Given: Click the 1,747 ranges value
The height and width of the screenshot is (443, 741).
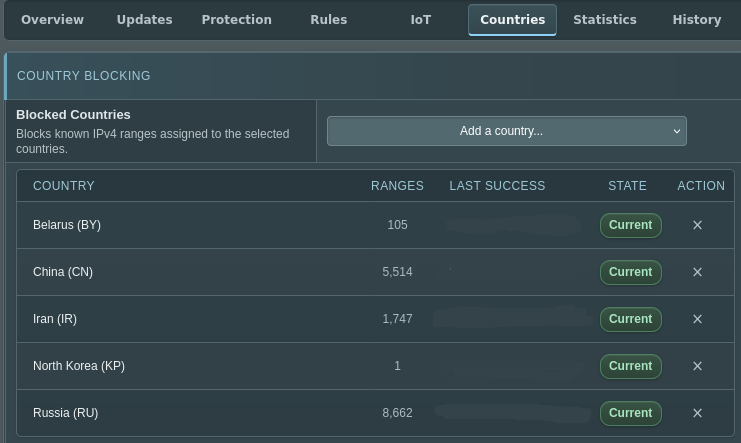Looking at the screenshot, I should [397, 319].
